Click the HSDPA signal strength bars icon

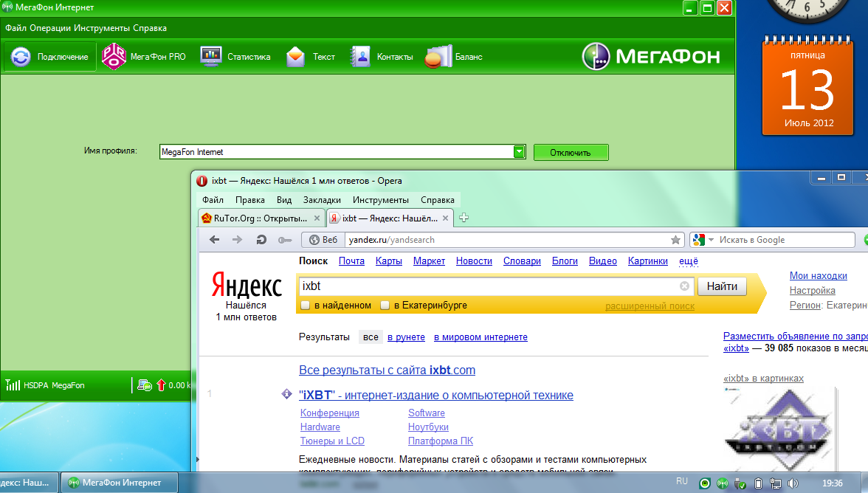coord(13,385)
